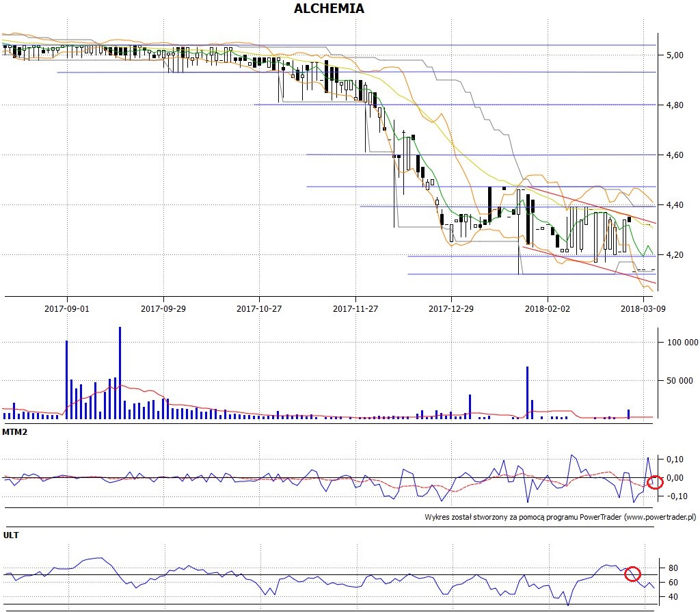The width and height of the screenshot is (700, 612).
Task: Click the 0,10 MTM2 axis value
Action: coord(675,460)
